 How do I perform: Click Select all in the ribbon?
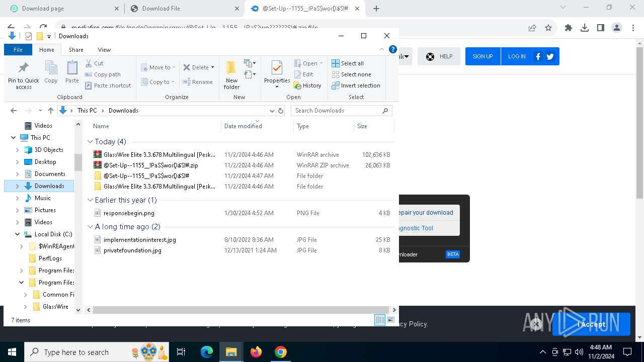tap(348, 63)
